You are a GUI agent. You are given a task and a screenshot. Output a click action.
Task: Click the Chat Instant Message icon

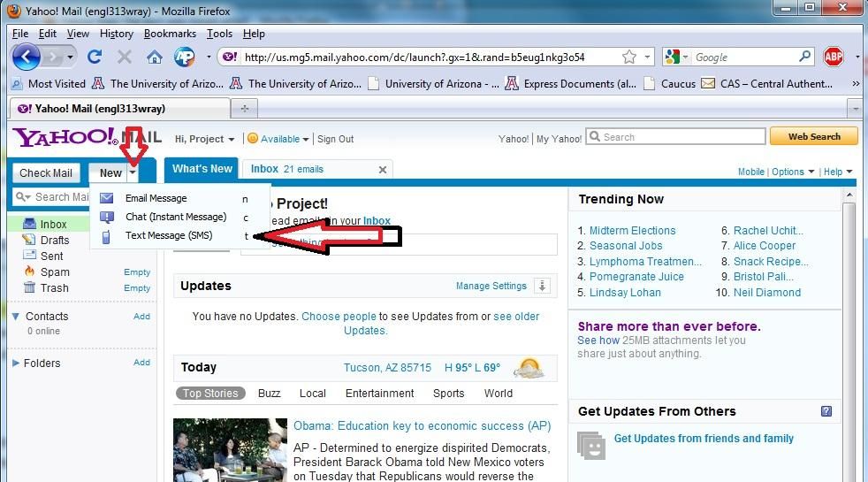pyautogui.click(x=106, y=217)
